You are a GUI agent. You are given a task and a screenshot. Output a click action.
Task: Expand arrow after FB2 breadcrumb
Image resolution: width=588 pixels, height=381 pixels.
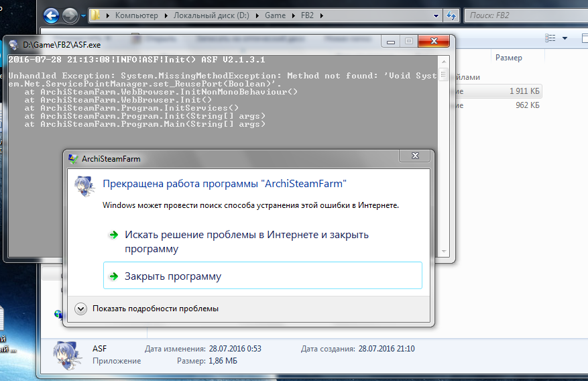321,15
